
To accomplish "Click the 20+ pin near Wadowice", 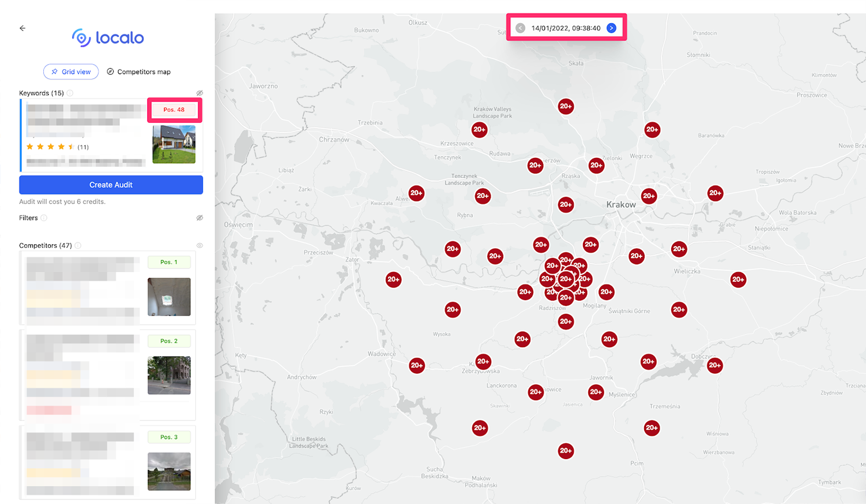I will pyautogui.click(x=417, y=365).
